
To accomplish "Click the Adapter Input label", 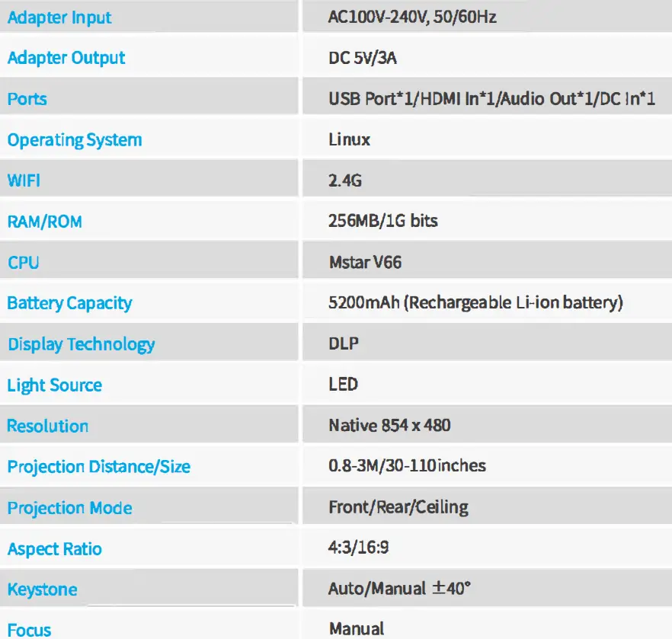I will (x=59, y=18).
